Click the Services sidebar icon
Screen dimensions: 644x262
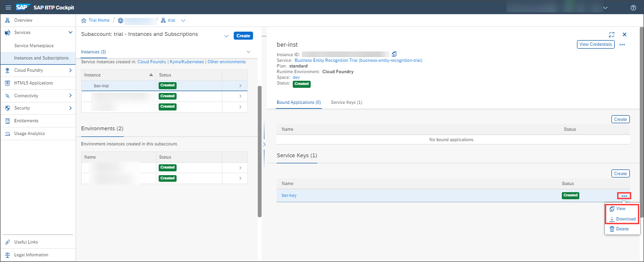(x=8, y=33)
